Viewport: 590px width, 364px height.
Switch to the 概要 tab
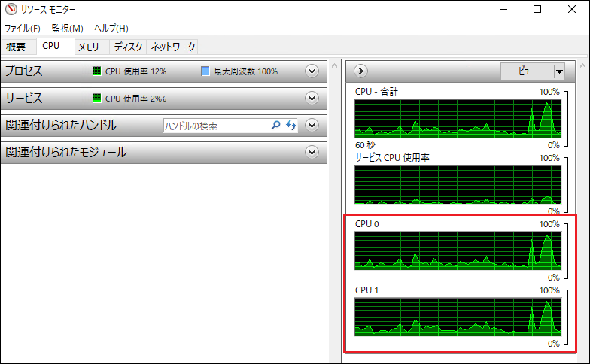(x=17, y=47)
